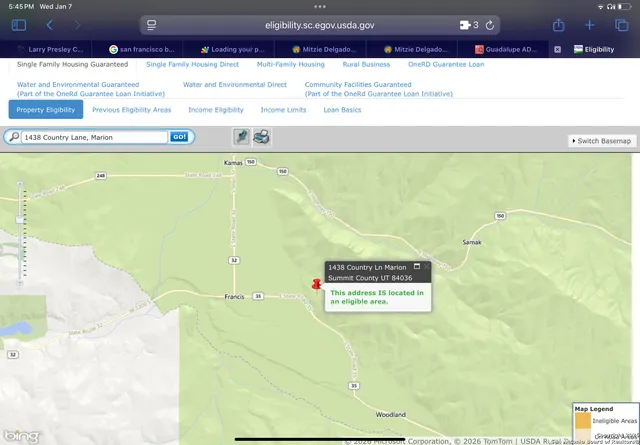Click the map identify tool icon
The height and width of the screenshot is (445, 640).
pos(242,137)
